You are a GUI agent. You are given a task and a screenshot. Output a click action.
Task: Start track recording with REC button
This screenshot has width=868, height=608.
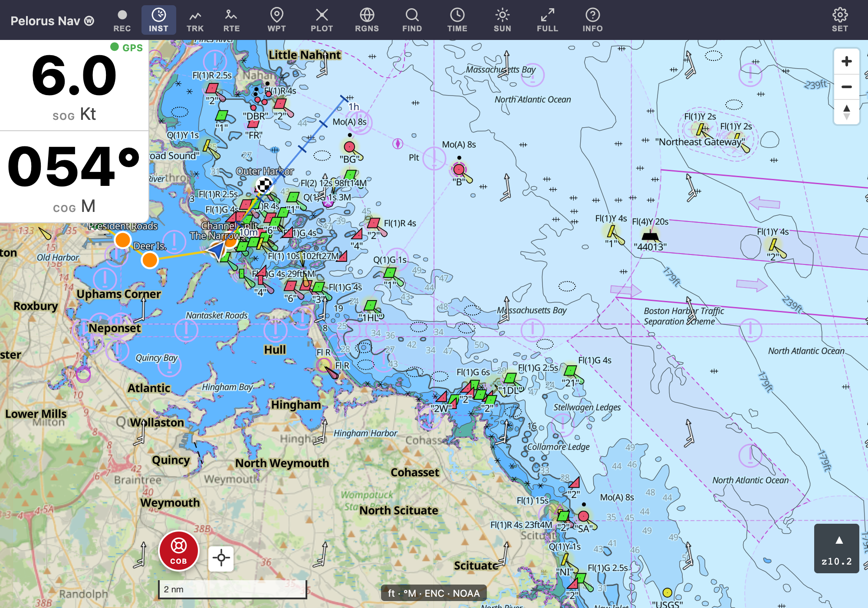pos(122,20)
